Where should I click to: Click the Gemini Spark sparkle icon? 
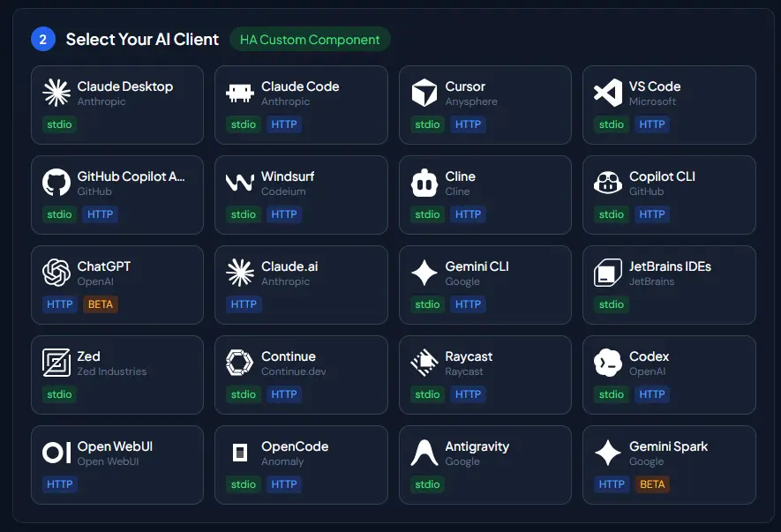(608, 453)
